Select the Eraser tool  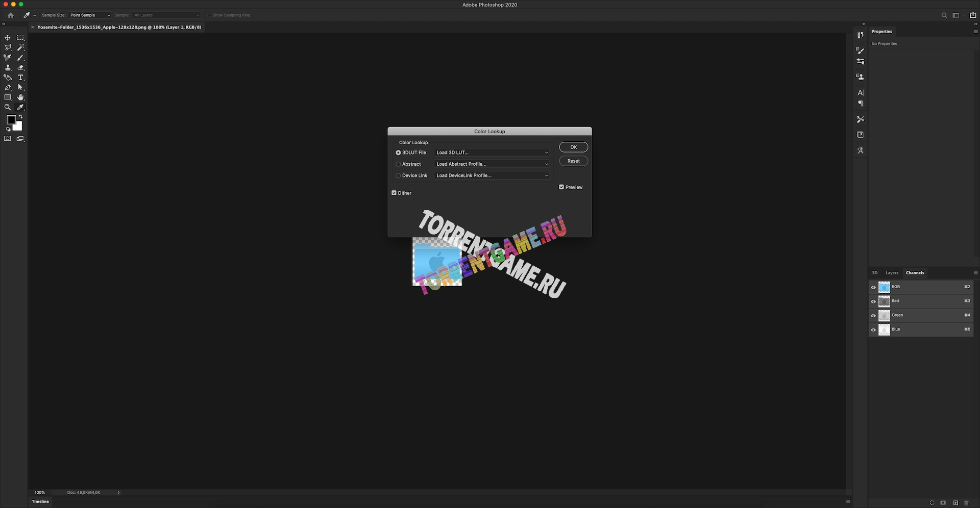point(20,67)
